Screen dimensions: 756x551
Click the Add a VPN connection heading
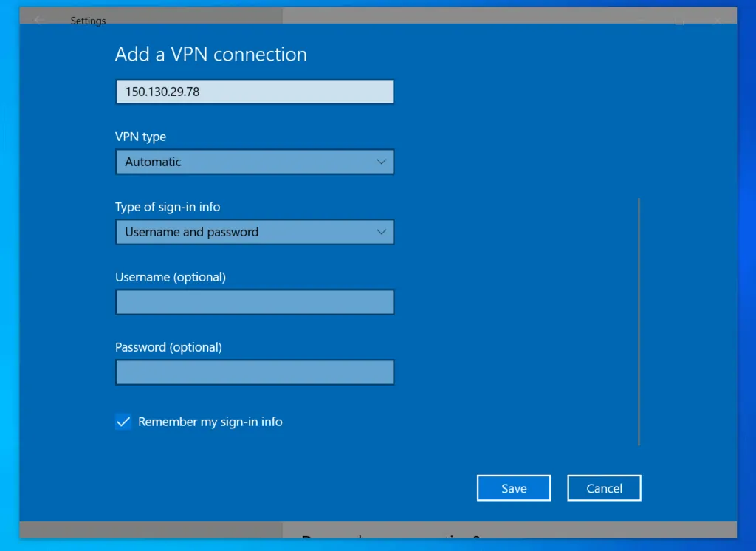pos(210,54)
